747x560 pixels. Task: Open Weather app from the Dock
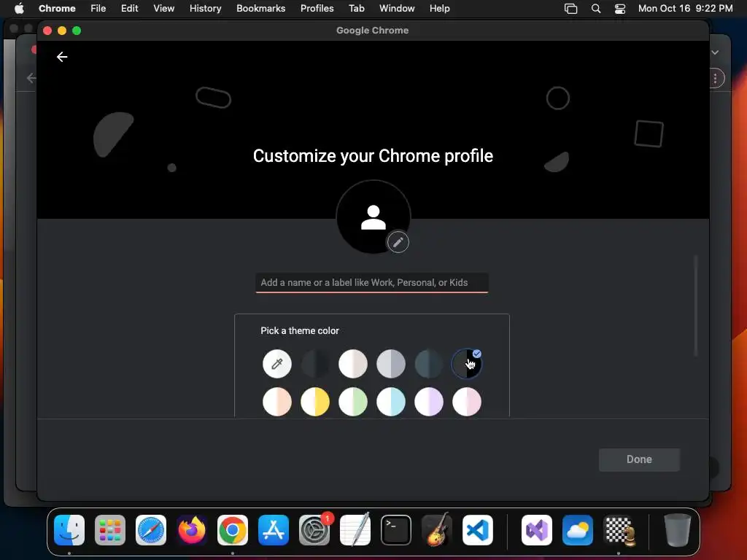[x=578, y=530]
